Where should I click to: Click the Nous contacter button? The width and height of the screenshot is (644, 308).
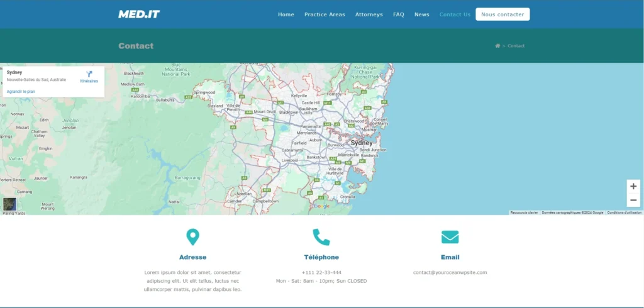[502, 14]
